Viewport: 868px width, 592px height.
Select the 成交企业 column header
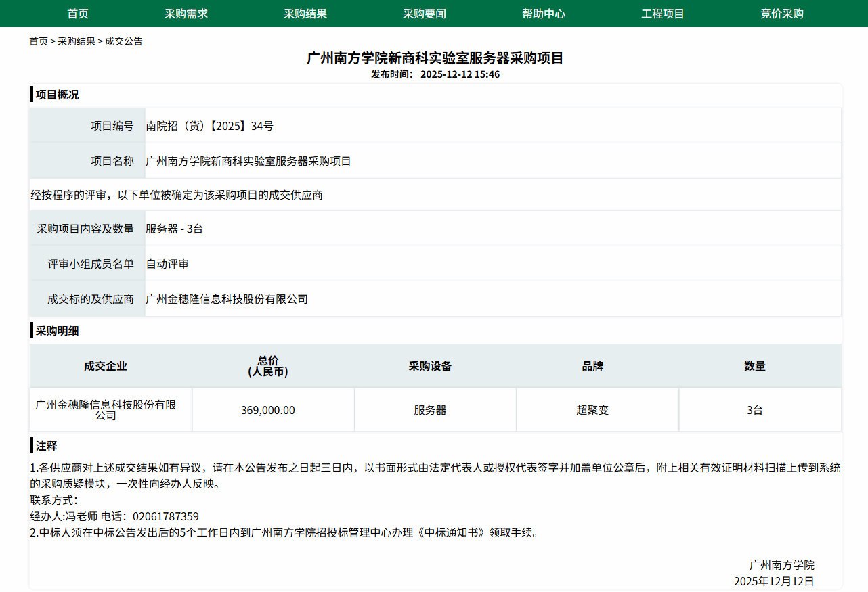point(106,366)
